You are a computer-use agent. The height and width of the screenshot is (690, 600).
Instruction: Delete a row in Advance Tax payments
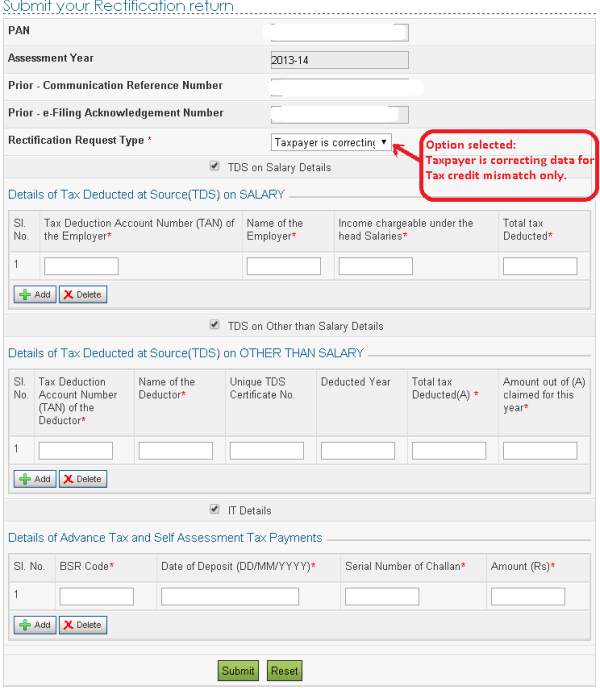point(82,625)
